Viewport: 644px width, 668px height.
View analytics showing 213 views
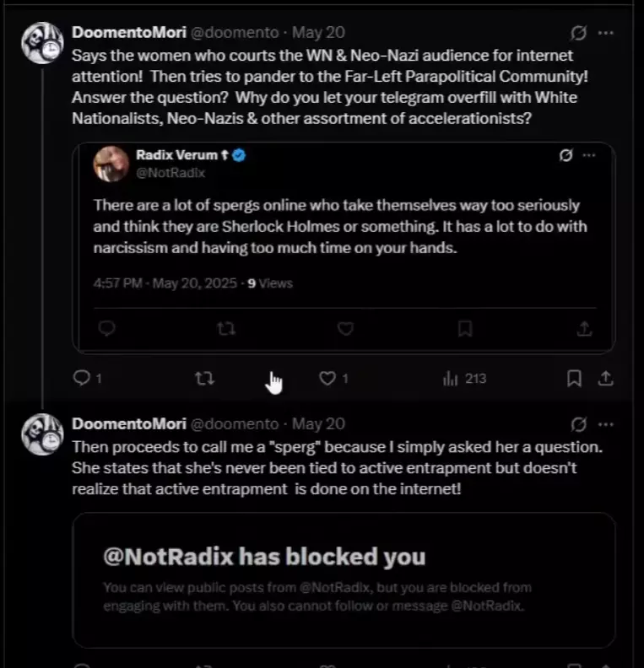[x=464, y=379]
